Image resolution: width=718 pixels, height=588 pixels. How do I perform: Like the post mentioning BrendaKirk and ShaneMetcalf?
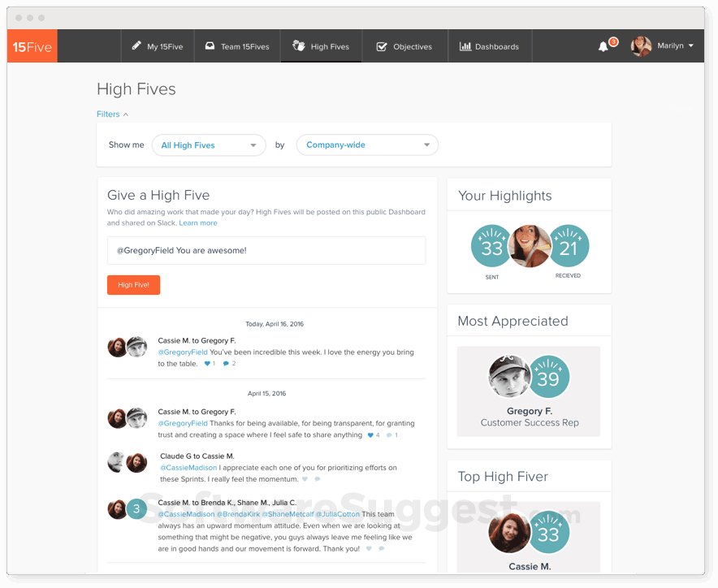tap(369, 548)
